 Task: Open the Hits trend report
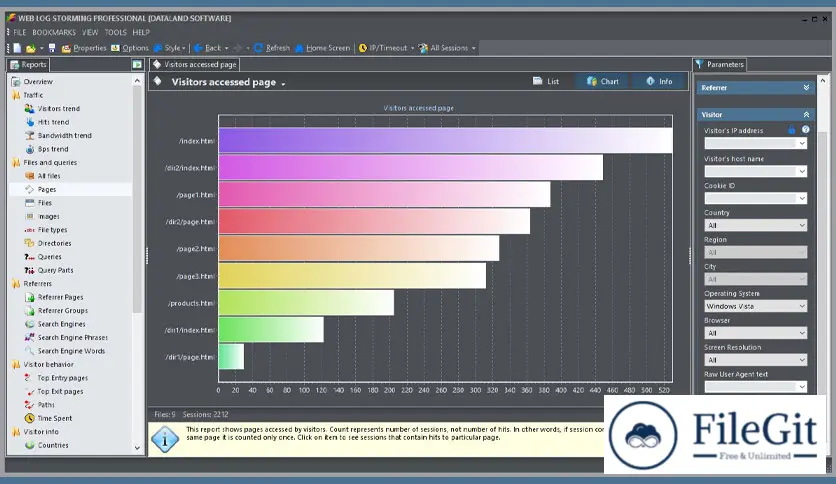(x=53, y=122)
